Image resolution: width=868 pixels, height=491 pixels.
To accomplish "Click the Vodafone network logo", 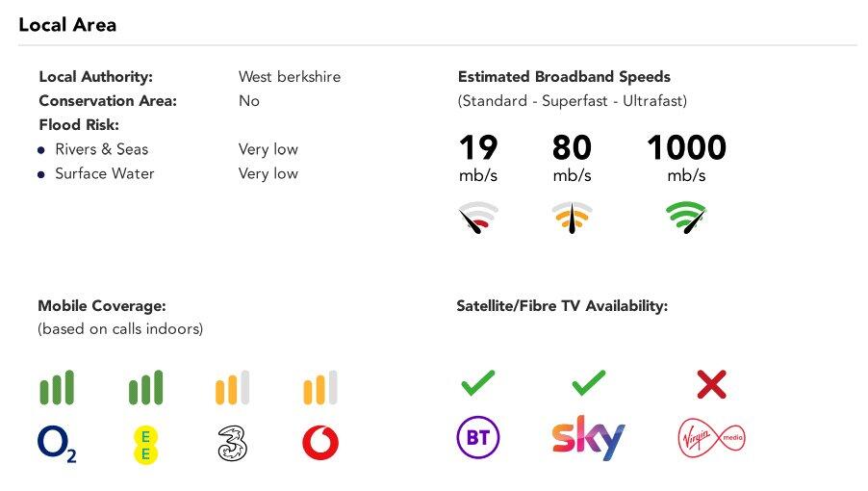I will tap(320, 443).
